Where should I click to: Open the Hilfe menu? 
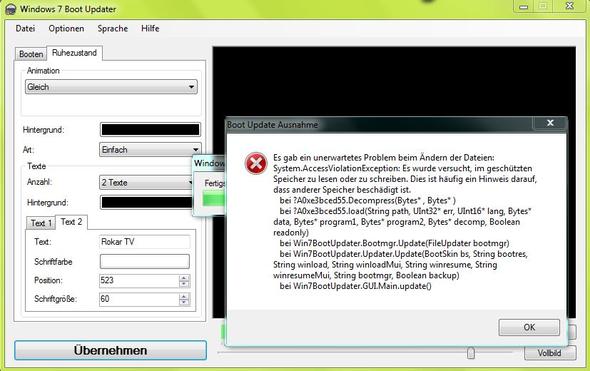click(150, 29)
